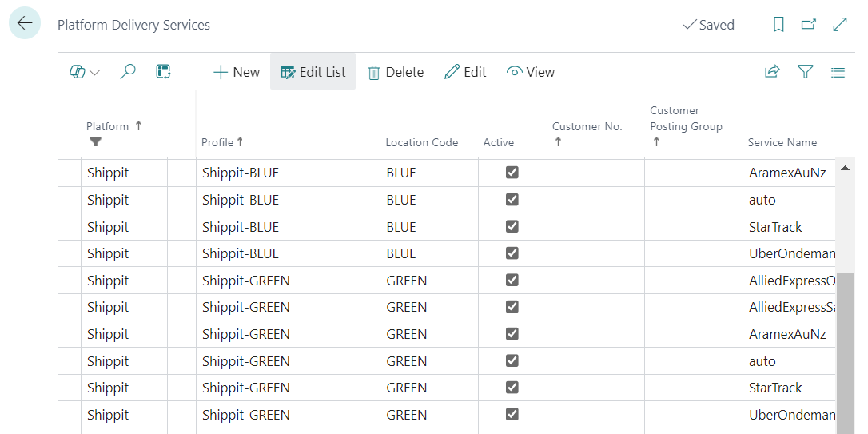Click the bookmark icon
The image size is (868, 434).
click(778, 25)
